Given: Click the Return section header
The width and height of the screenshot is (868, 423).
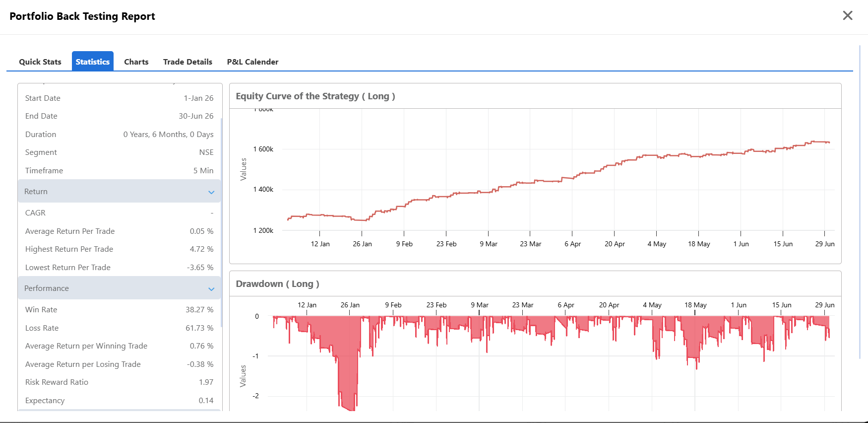Looking at the screenshot, I should pos(119,191).
